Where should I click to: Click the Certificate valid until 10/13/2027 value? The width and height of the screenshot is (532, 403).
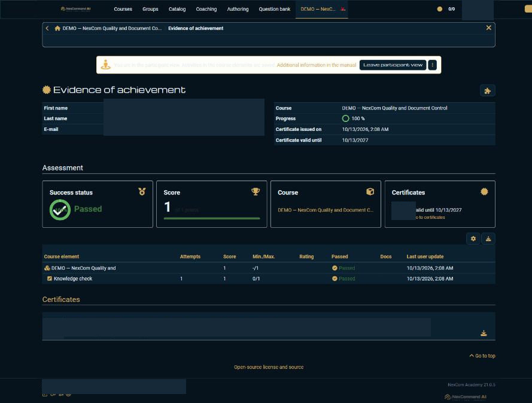(x=355, y=140)
